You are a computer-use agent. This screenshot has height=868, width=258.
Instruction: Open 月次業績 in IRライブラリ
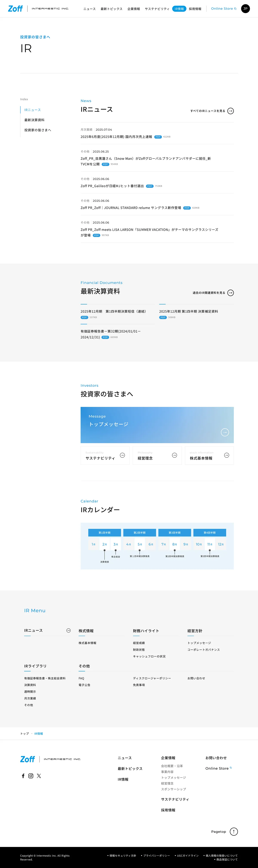coord(30,698)
